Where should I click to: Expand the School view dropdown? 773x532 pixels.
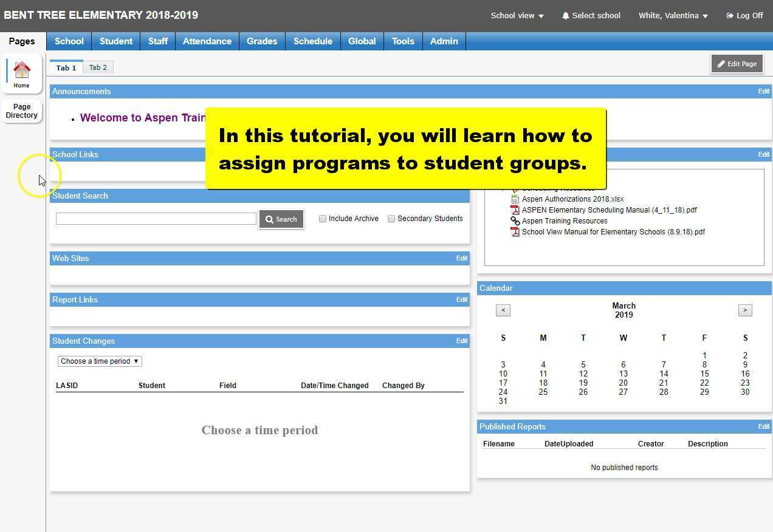[x=516, y=15]
